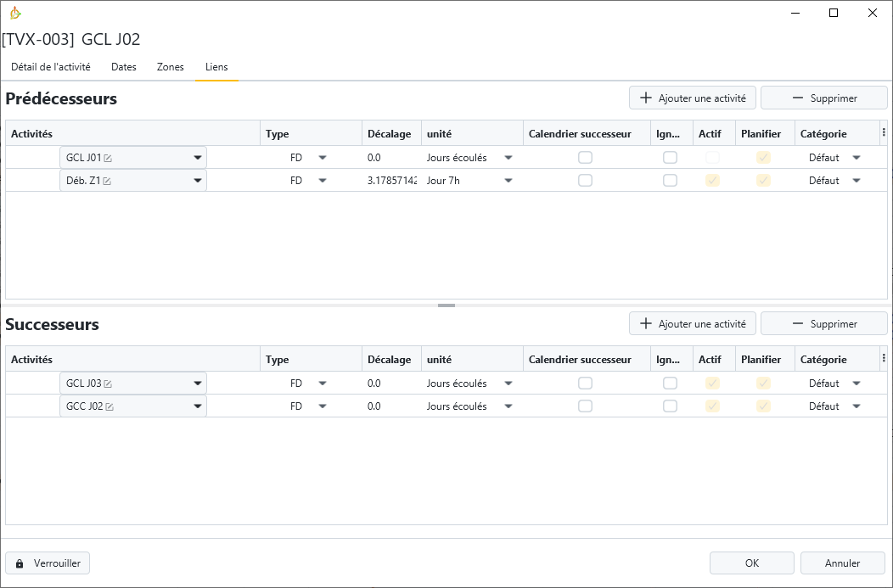
Task: Click the padlock Verrouiller button
Action: click(48, 563)
